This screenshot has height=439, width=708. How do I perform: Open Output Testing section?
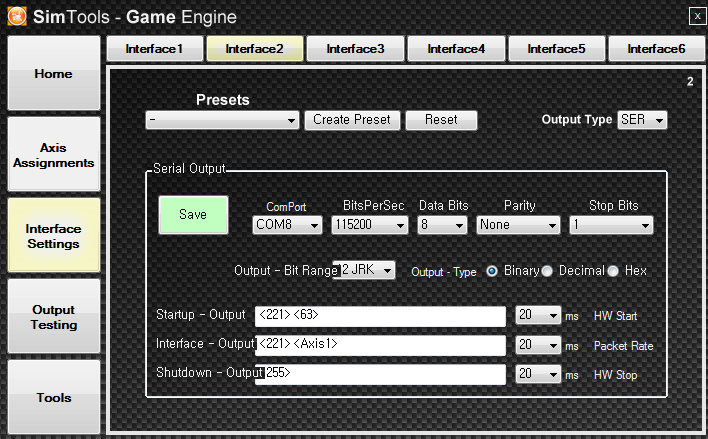coord(54,317)
